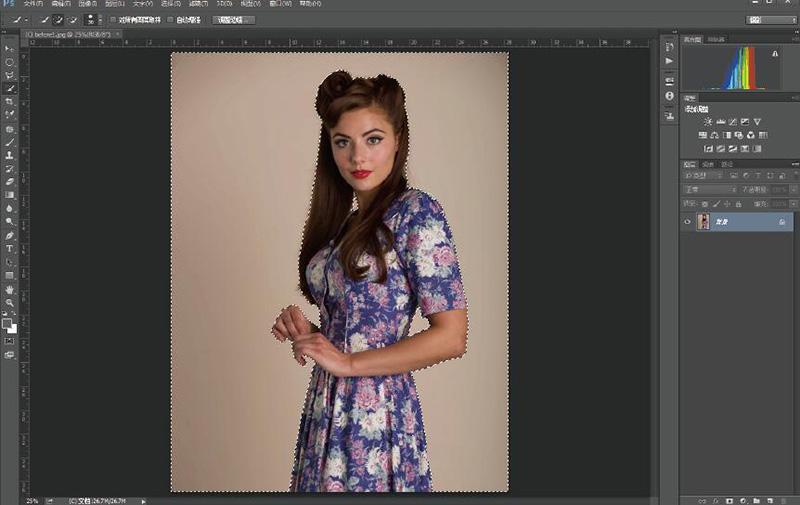Screen dimensions: 800x505
Task: Click the History panel icon in dock
Action: click(x=669, y=48)
